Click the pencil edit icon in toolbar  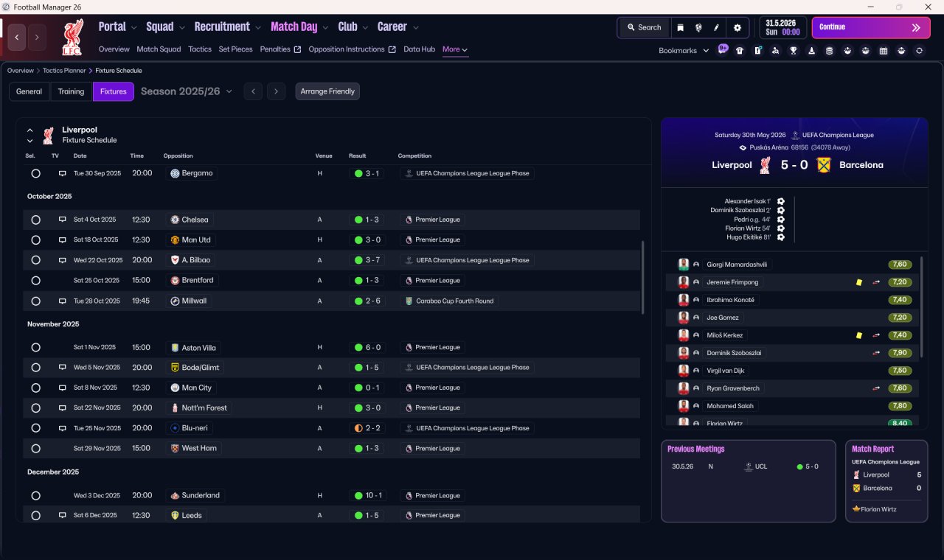point(716,27)
